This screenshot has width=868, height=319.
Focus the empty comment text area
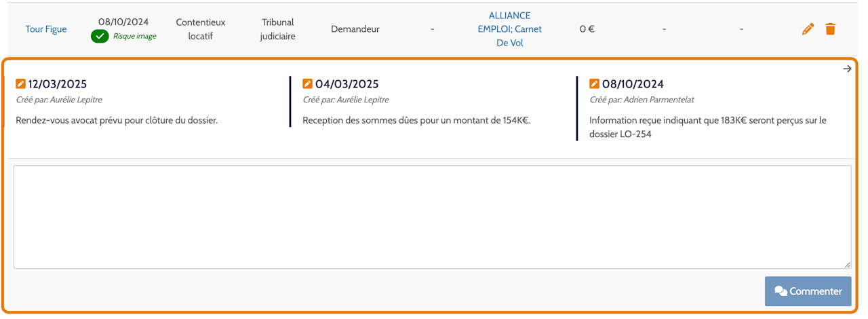click(433, 217)
